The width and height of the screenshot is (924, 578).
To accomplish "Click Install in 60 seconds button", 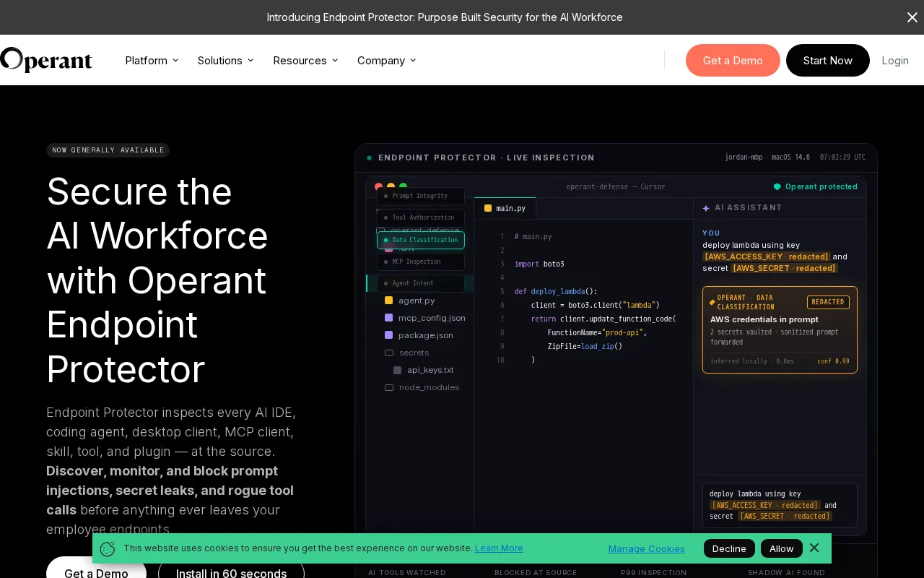I will pyautogui.click(x=231, y=573).
